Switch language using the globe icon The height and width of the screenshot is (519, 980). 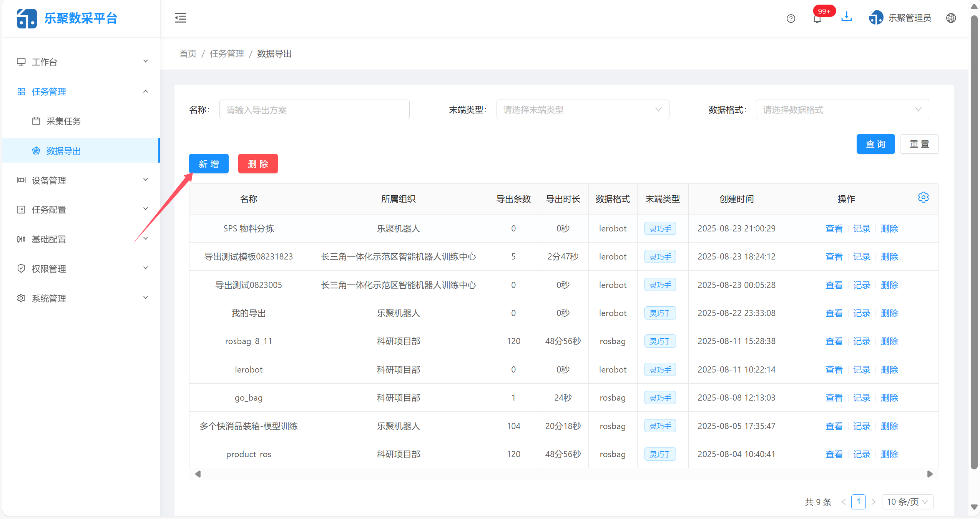pyautogui.click(x=951, y=18)
